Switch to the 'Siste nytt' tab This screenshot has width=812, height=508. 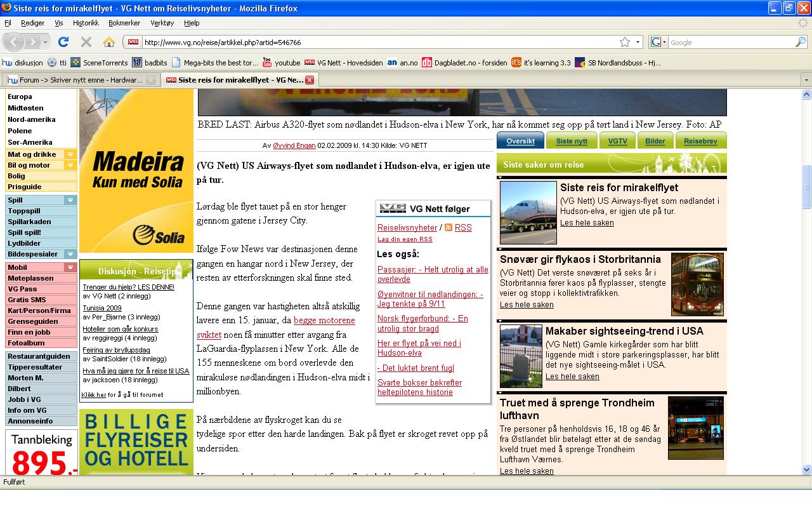pyautogui.click(x=572, y=141)
